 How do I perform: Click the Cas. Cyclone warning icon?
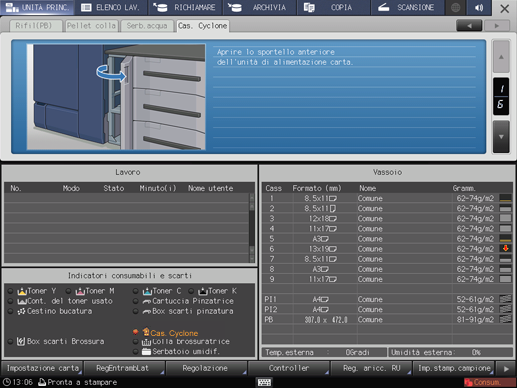point(146,332)
